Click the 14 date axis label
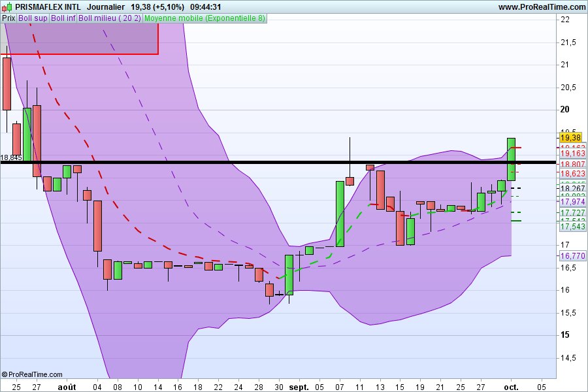This screenshot has width=588, height=392. (x=158, y=387)
